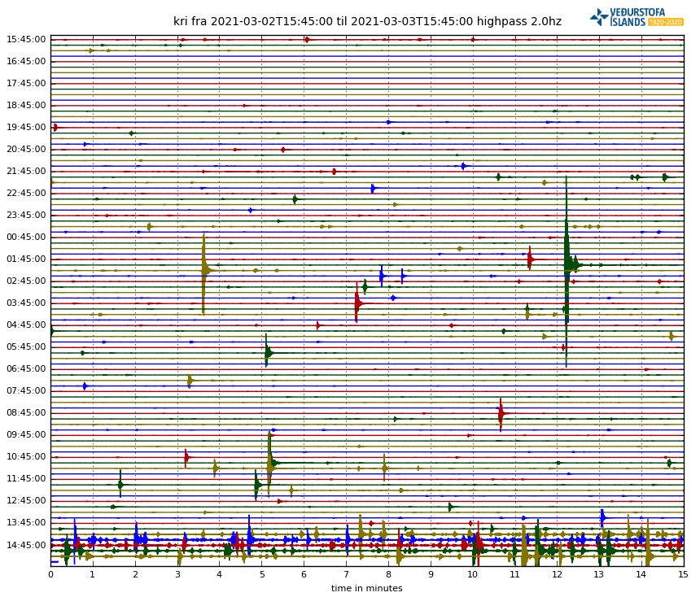Viewport: 700px width, 610px height.
Task: Click the green burst on the 05:45:00 trace
Action: pyautogui.click(x=267, y=352)
